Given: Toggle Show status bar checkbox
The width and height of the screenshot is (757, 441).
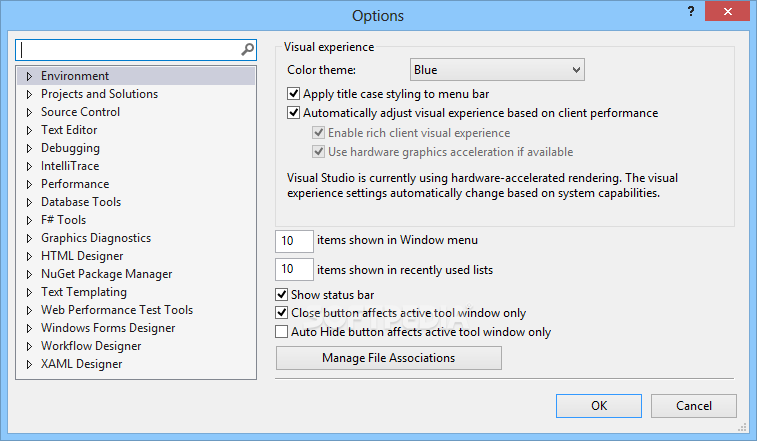Looking at the screenshot, I should [x=281, y=294].
